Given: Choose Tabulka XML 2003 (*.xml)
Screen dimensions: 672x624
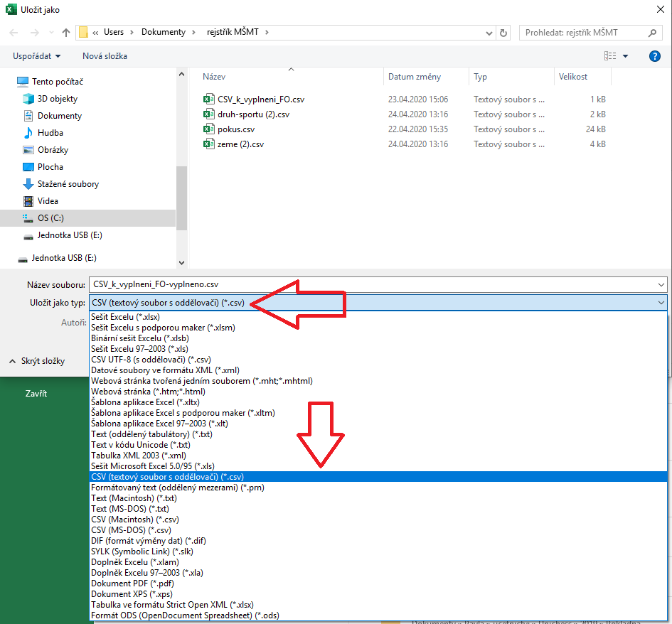Looking at the screenshot, I should (378, 456).
